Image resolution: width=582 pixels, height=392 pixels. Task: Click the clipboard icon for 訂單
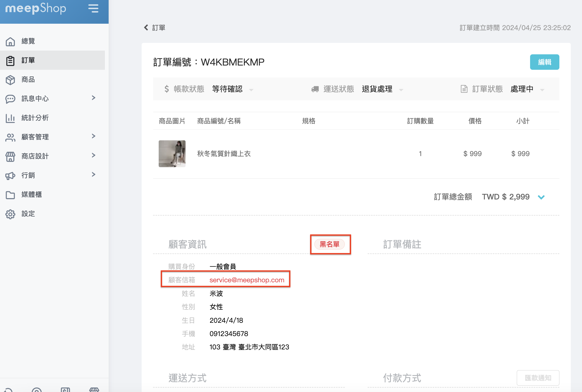click(10, 61)
